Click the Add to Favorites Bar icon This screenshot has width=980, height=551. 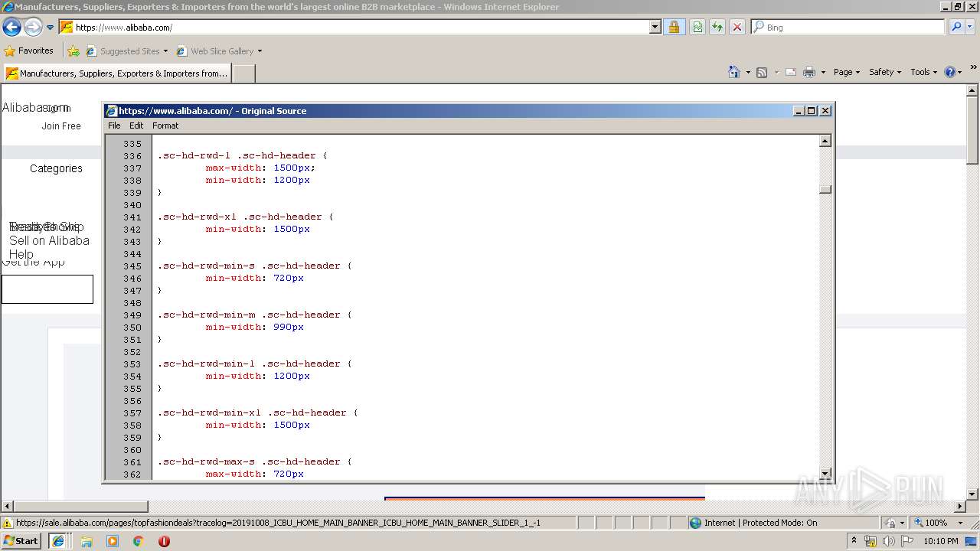coord(73,51)
